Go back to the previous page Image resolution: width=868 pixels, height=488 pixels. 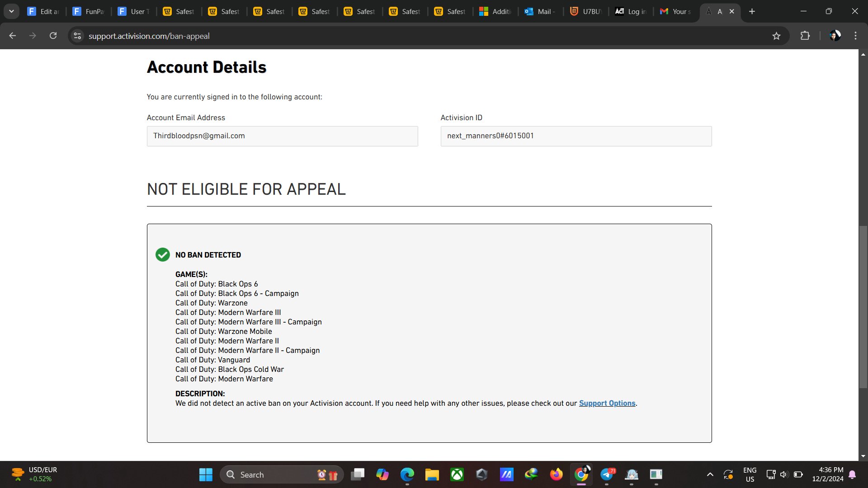(13, 36)
